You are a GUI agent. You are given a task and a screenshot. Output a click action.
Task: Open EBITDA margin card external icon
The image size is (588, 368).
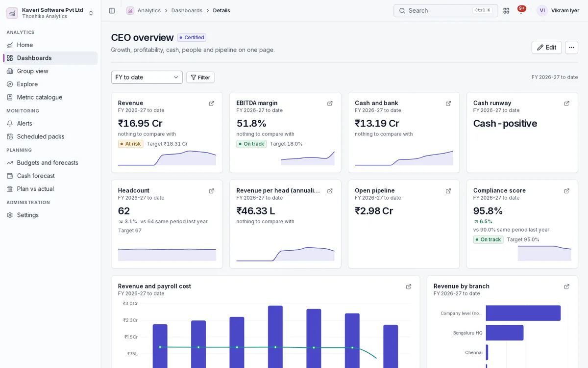(330, 104)
